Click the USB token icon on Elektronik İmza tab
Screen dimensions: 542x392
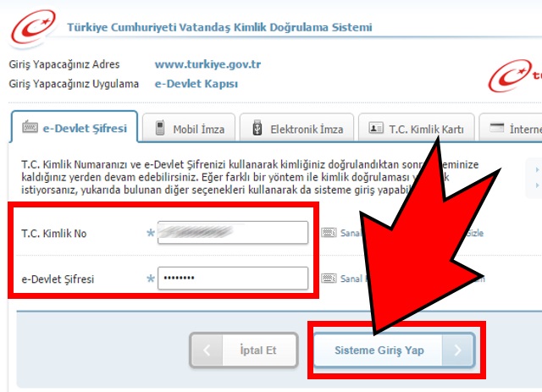point(257,128)
